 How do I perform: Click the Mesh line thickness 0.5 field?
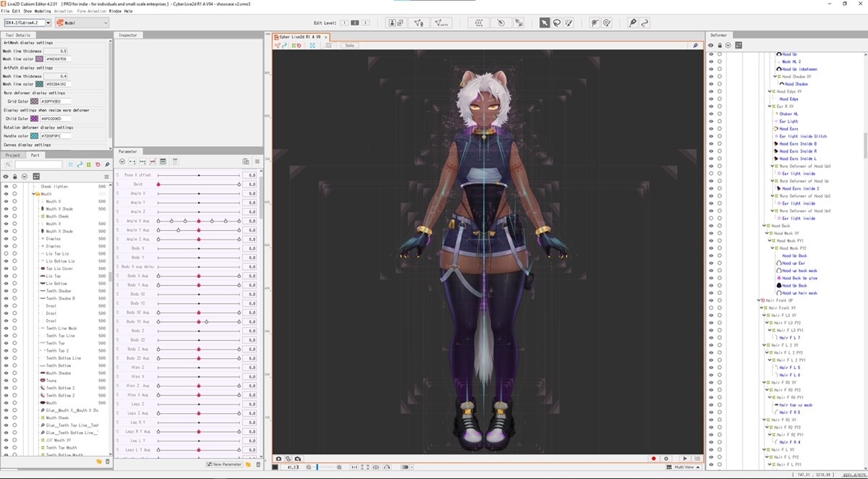pos(56,51)
